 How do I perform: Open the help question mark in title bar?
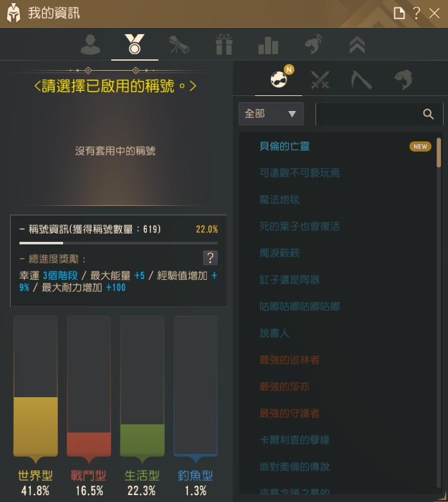pyautogui.click(x=416, y=13)
